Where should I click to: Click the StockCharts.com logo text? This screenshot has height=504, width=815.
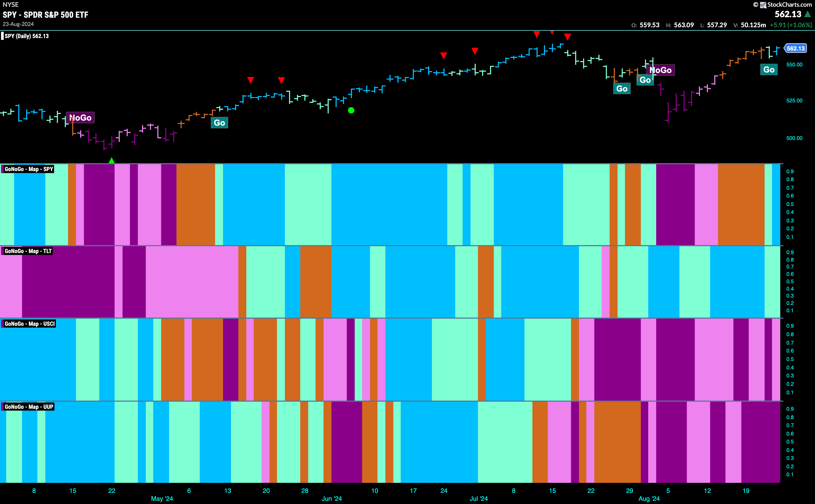pyautogui.click(x=789, y=5)
